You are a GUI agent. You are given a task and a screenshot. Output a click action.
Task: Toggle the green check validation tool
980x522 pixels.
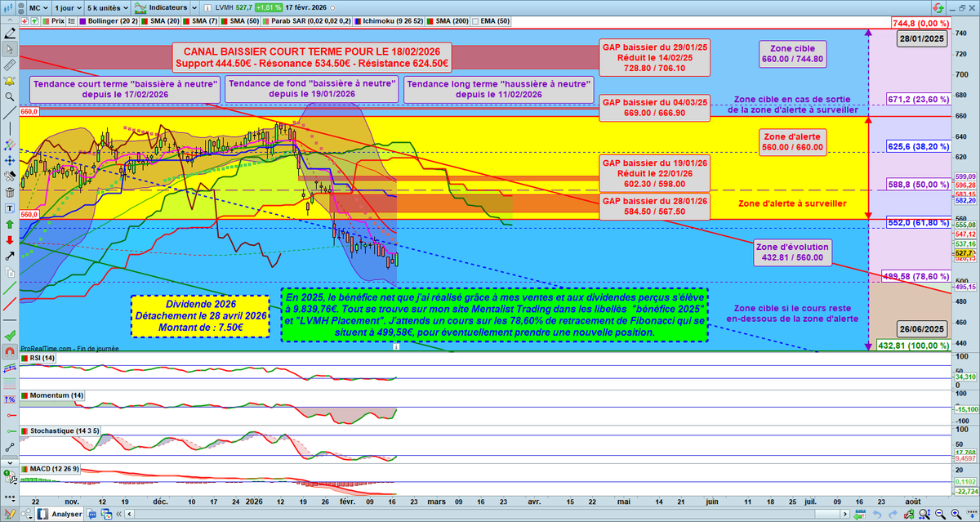pos(10,335)
